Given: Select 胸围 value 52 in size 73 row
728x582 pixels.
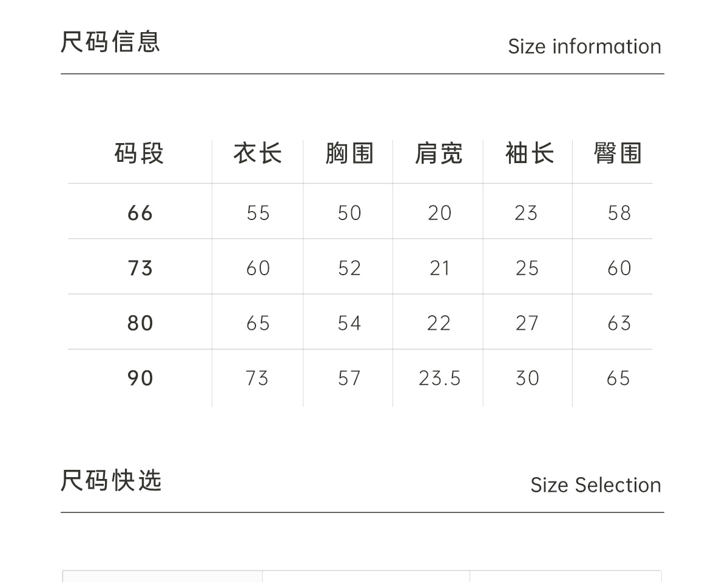Looking at the screenshot, I should click(349, 268).
